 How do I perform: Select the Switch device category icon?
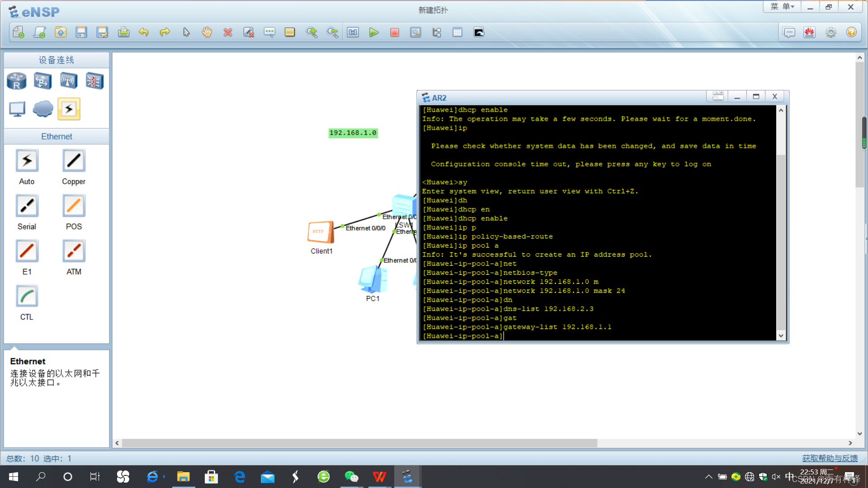[42, 81]
